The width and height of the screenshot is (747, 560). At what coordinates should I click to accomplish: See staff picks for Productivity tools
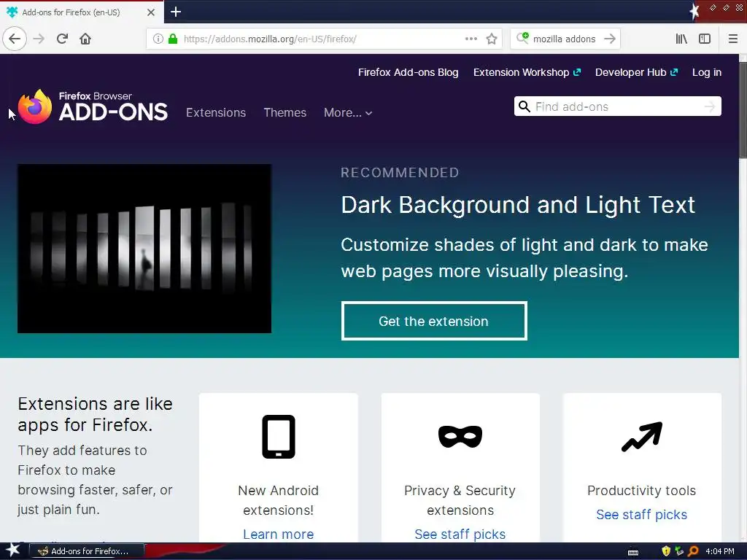click(642, 515)
